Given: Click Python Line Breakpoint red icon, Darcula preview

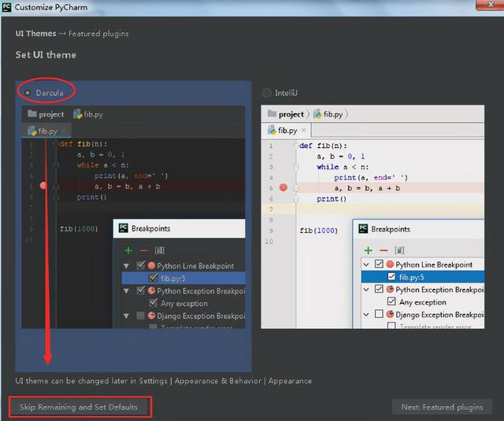Looking at the screenshot, I should pyautogui.click(x=151, y=265).
